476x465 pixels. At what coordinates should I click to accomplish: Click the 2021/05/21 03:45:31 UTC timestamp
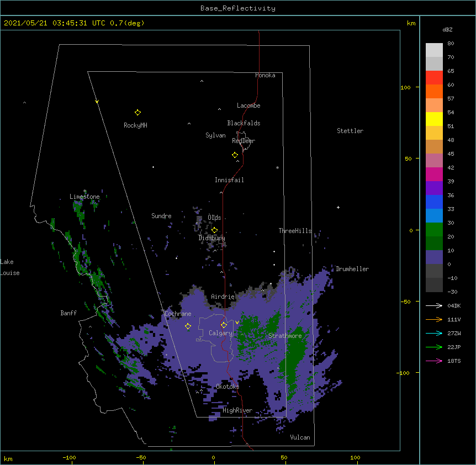coord(55,23)
